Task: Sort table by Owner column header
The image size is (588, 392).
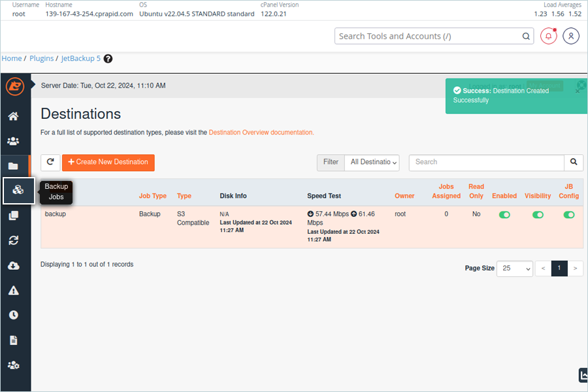Action: pyautogui.click(x=404, y=196)
